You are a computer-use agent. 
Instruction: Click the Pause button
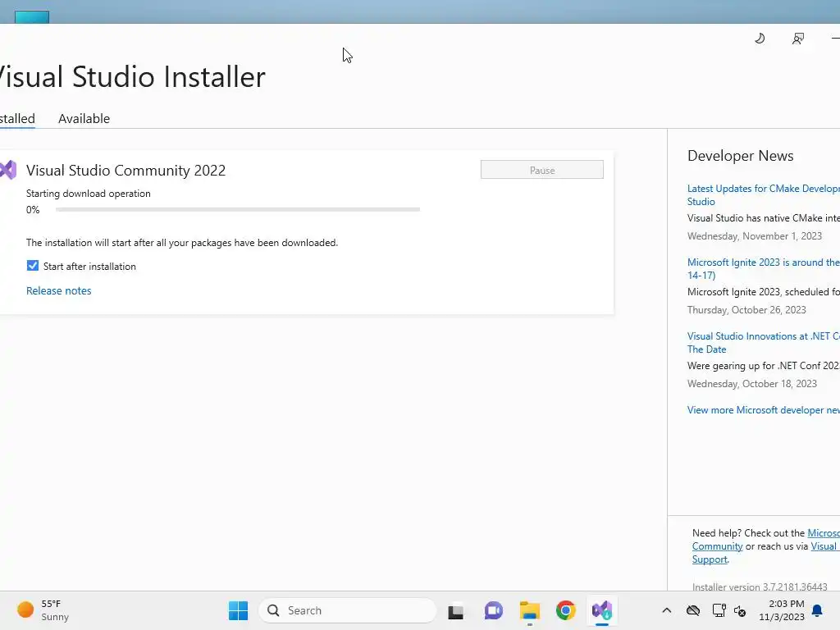pos(541,170)
